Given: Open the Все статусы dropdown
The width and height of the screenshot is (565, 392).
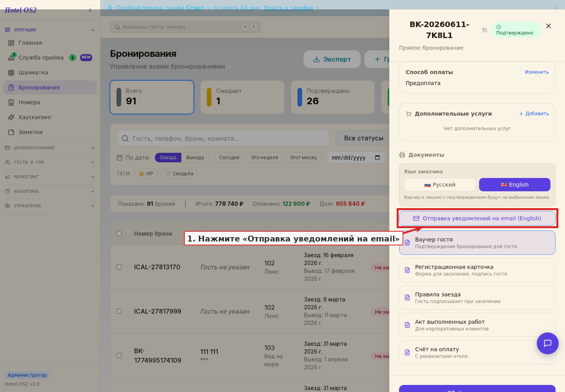Looking at the screenshot, I should (x=363, y=138).
